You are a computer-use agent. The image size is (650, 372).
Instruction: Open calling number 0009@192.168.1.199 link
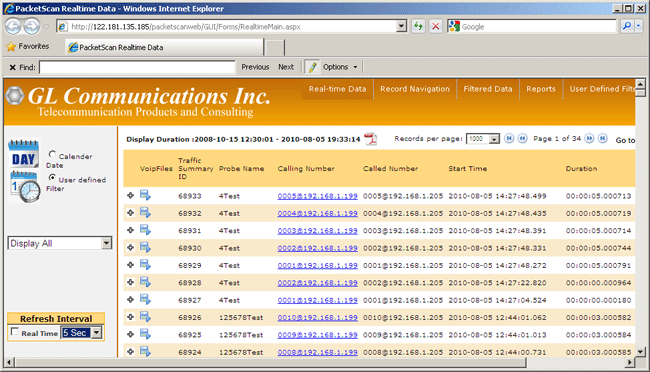[318, 335]
